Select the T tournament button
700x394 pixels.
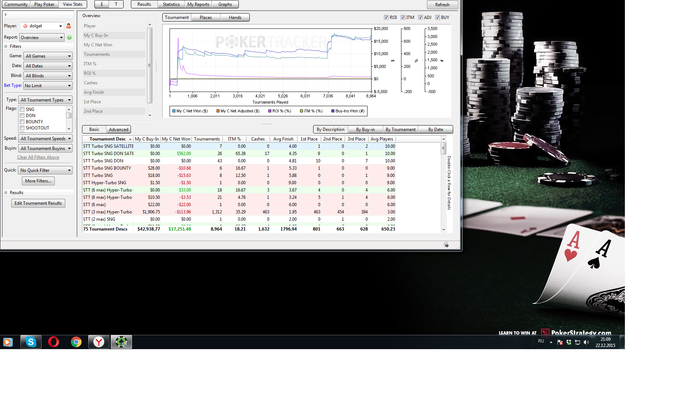(x=116, y=4)
